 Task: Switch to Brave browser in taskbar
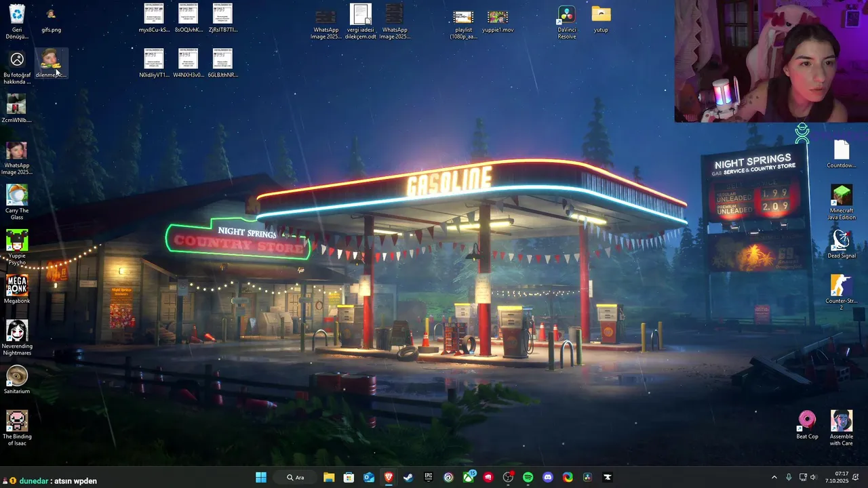click(389, 477)
